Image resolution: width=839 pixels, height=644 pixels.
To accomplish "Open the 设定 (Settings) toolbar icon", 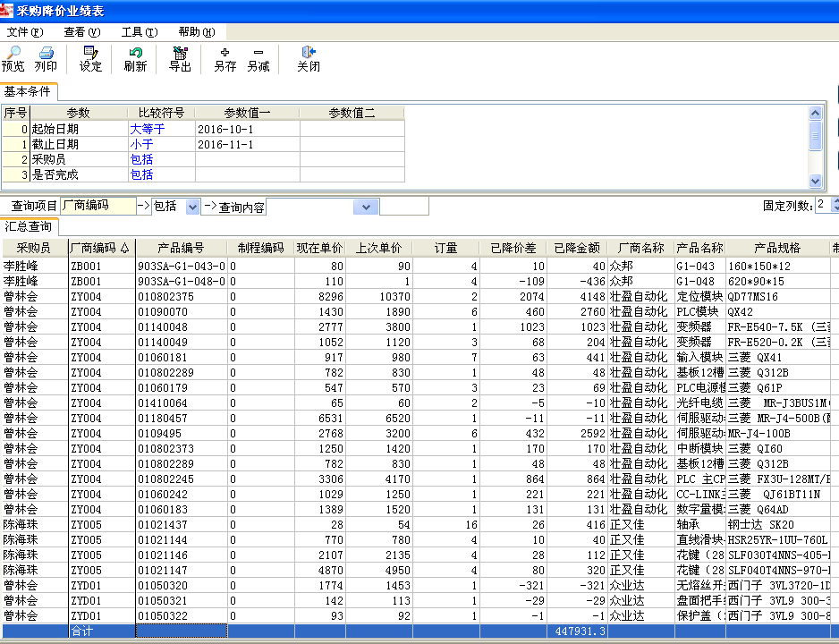I will point(90,59).
